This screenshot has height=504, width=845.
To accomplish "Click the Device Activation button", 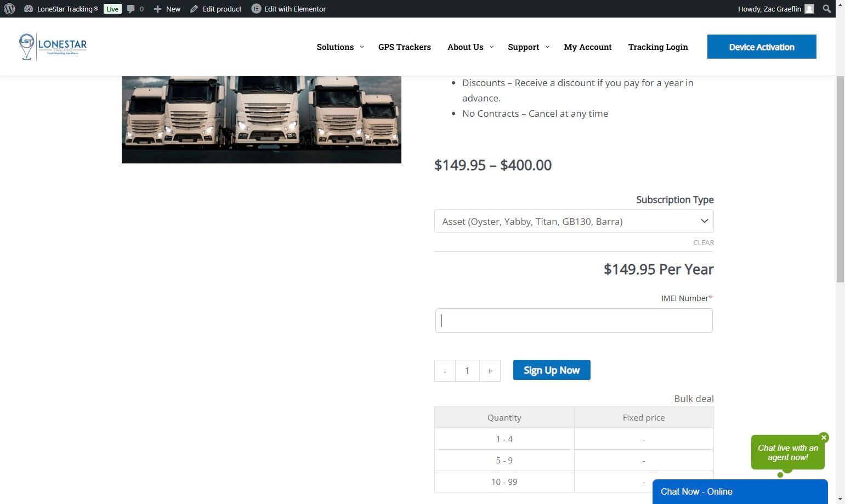I will pos(762,47).
